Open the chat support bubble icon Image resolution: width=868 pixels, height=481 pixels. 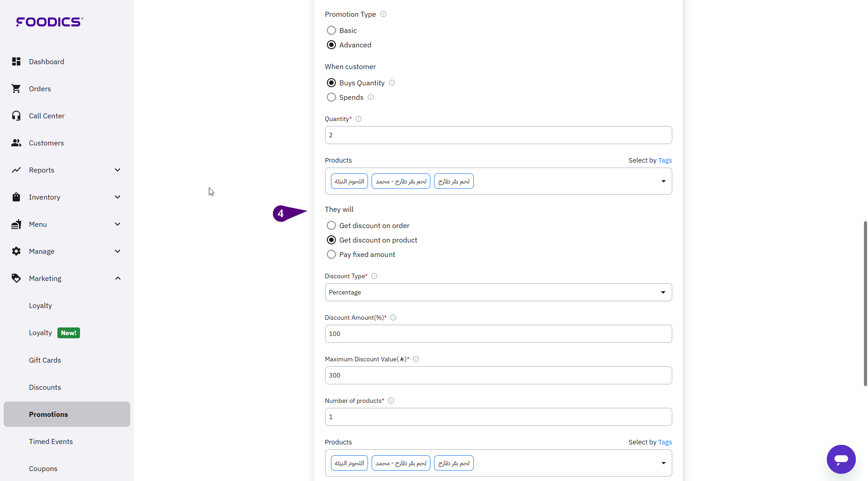841,459
